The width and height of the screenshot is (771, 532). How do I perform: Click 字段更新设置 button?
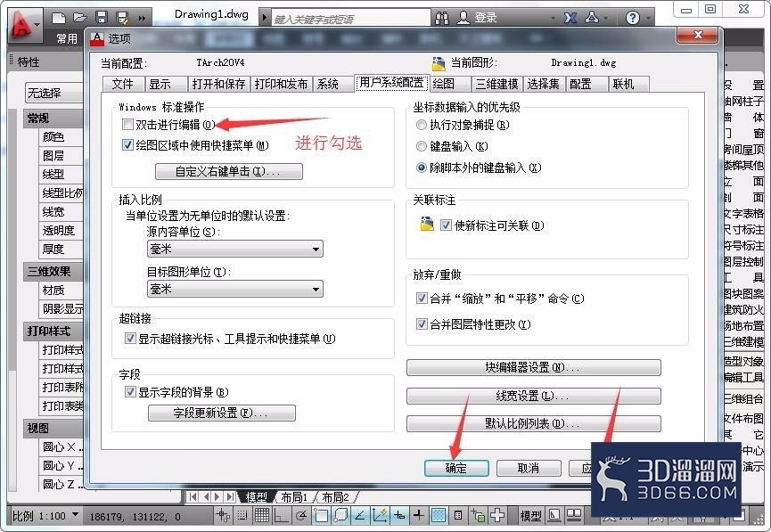[x=222, y=413]
